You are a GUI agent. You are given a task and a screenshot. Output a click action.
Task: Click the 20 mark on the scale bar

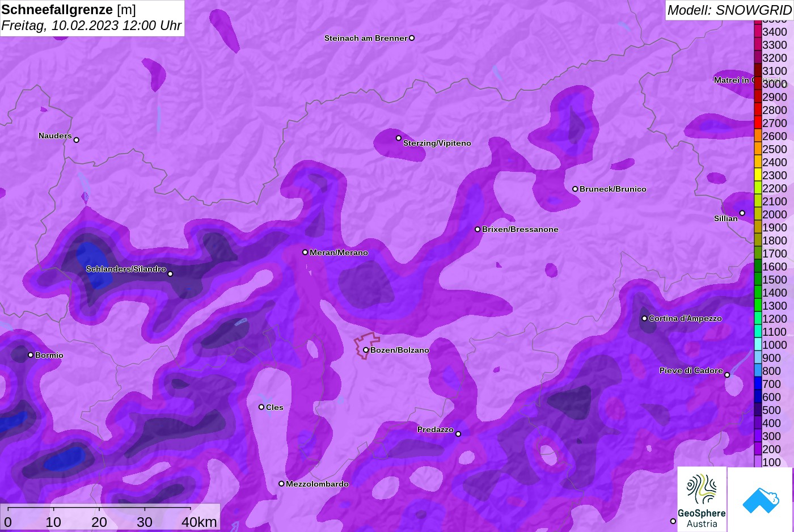tap(99, 522)
